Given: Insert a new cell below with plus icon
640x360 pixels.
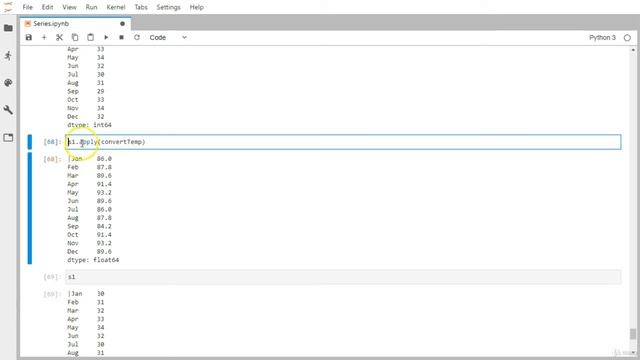Looking at the screenshot, I should (44, 38).
